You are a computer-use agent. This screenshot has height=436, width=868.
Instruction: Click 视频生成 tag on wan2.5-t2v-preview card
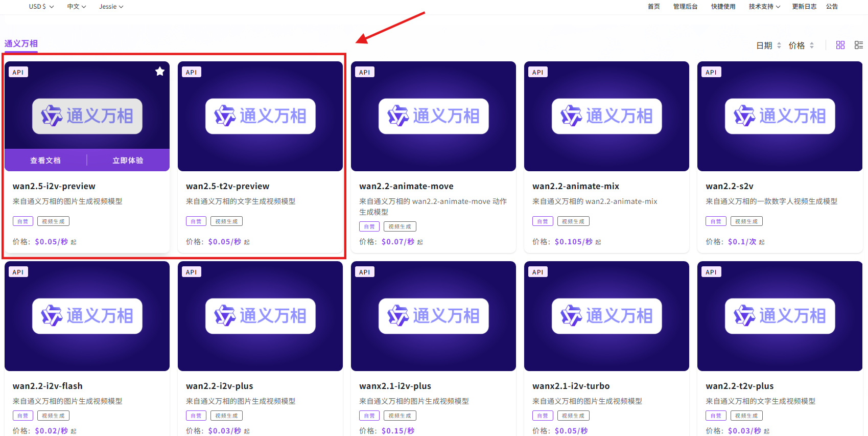tap(226, 221)
